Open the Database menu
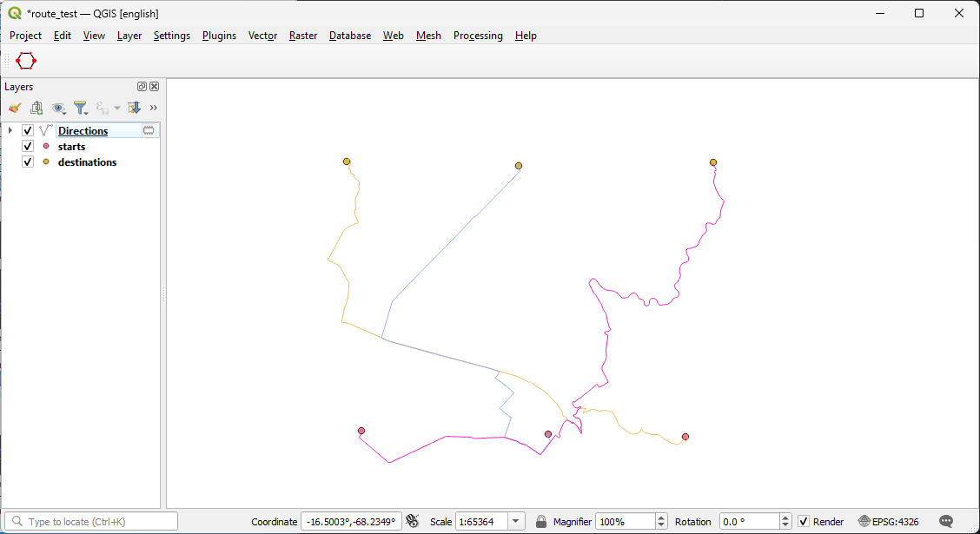This screenshot has height=534, width=980. click(x=350, y=36)
